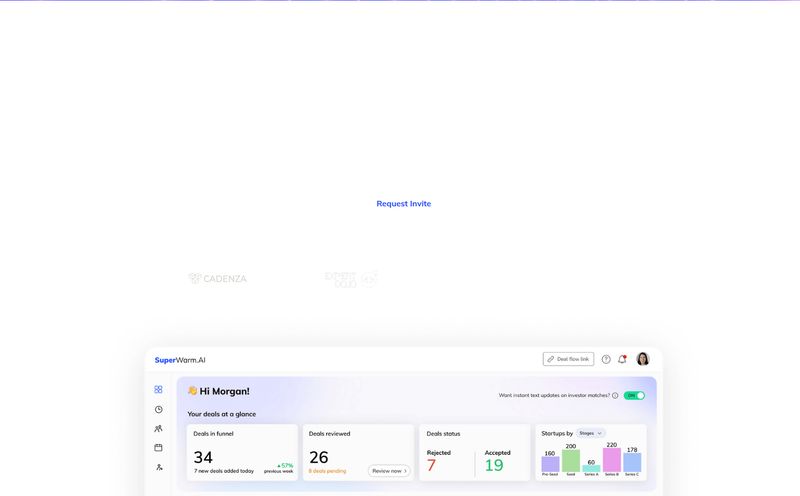Click the Seed bar showing 200
This screenshot has width=800, height=496.
pyautogui.click(x=571, y=460)
